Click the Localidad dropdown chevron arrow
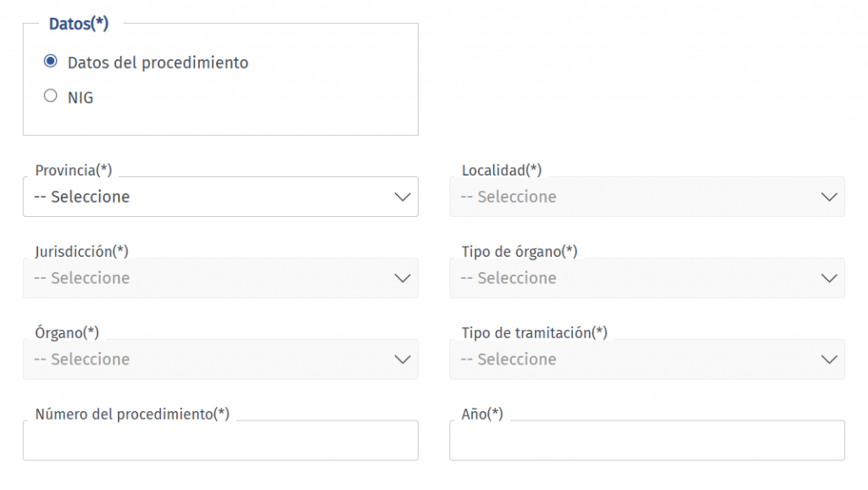The width and height of the screenshot is (868, 490). (x=829, y=197)
